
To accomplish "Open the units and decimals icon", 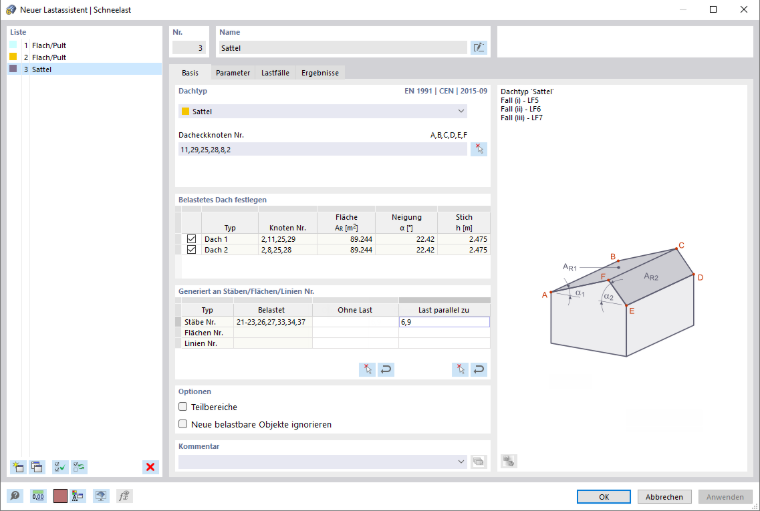I will pyautogui.click(x=38, y=496).
